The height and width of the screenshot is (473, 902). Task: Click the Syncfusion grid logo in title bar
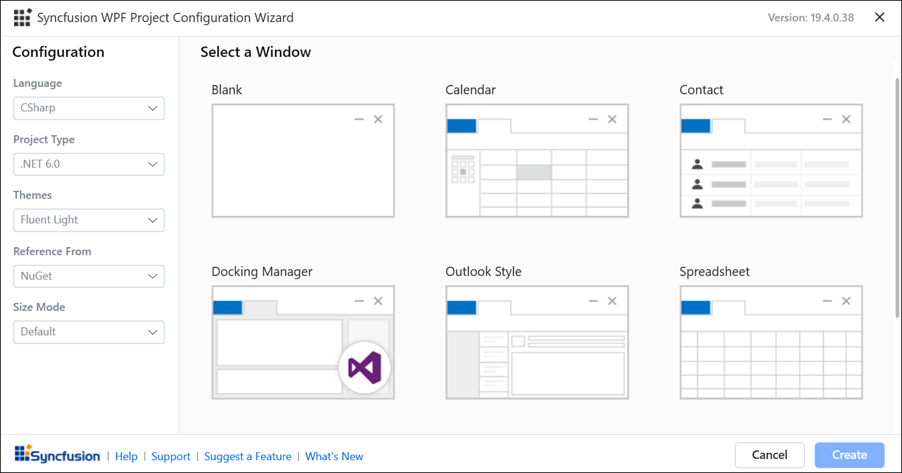[22, 18]
